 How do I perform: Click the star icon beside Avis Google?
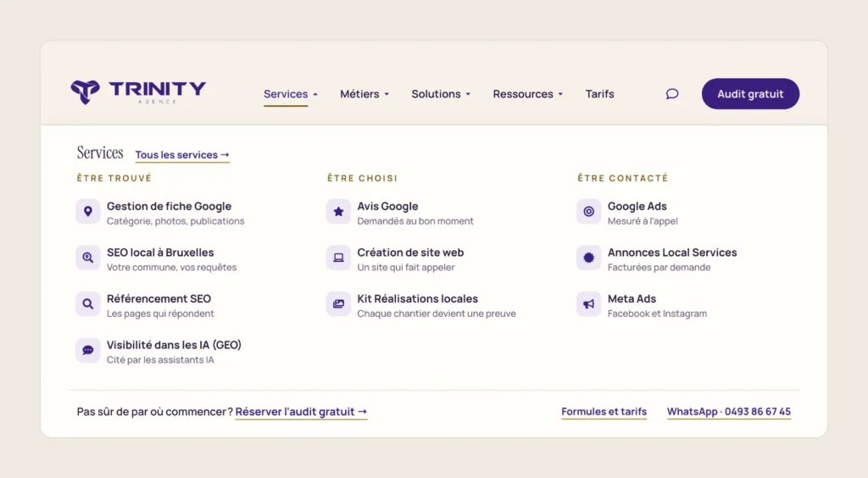(x=338, y=211)
